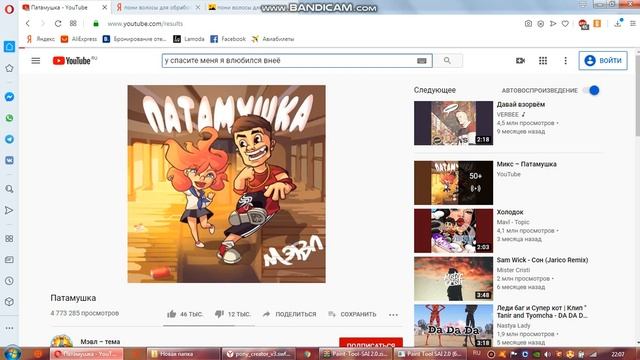Open the AliExpress bookmark

pos(79,39)
